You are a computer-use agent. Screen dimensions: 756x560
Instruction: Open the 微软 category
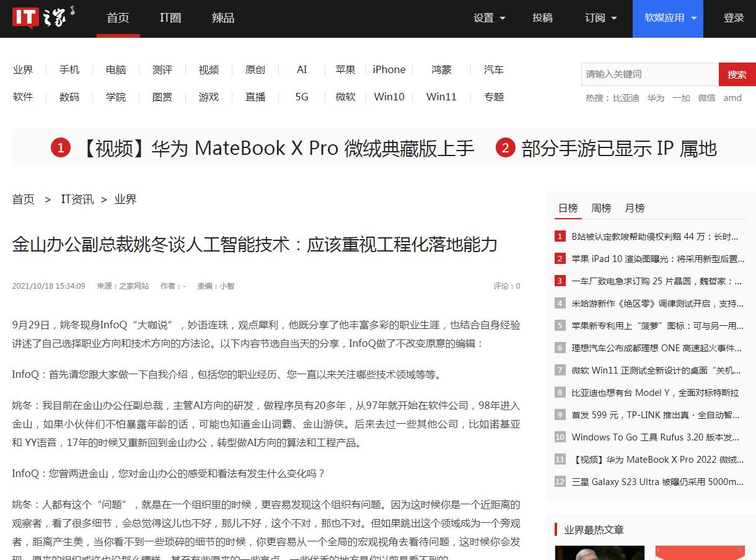[x=345, y=97]
